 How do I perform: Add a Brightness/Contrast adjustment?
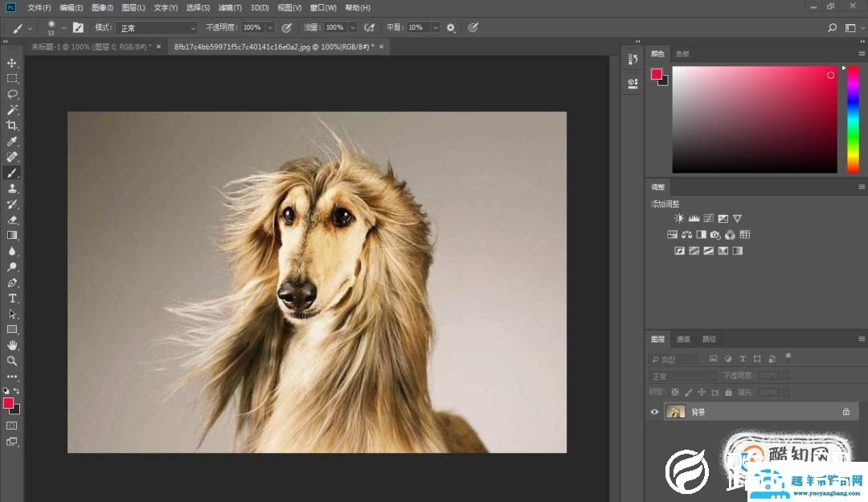click(679, 218)
